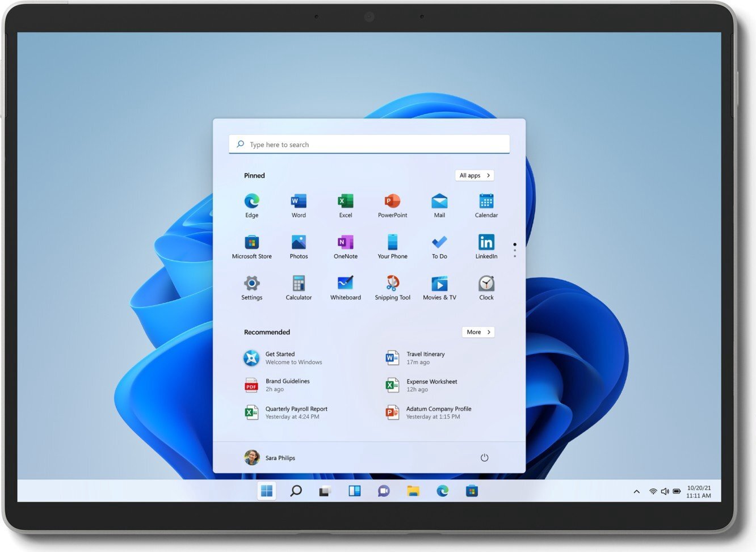Viewport: 756px width, 552px height.
Task: Click the Wi-Fi network tray icon
Action: [653, 491]
